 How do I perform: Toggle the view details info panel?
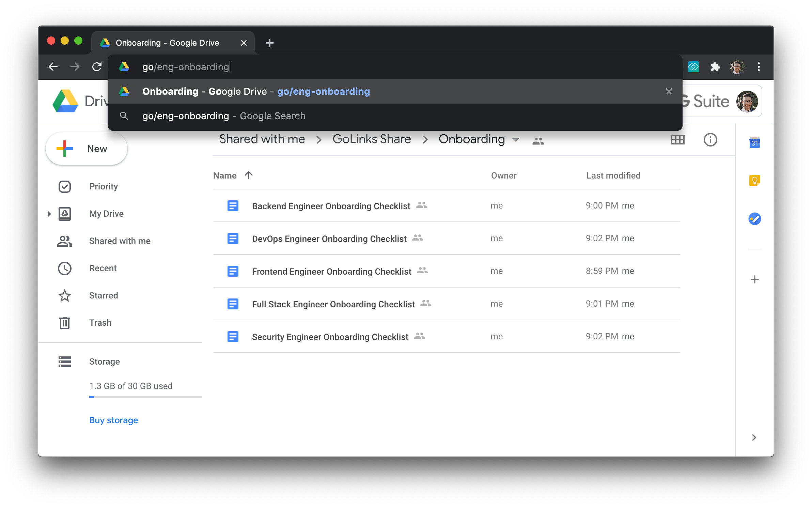coord(710,140)
